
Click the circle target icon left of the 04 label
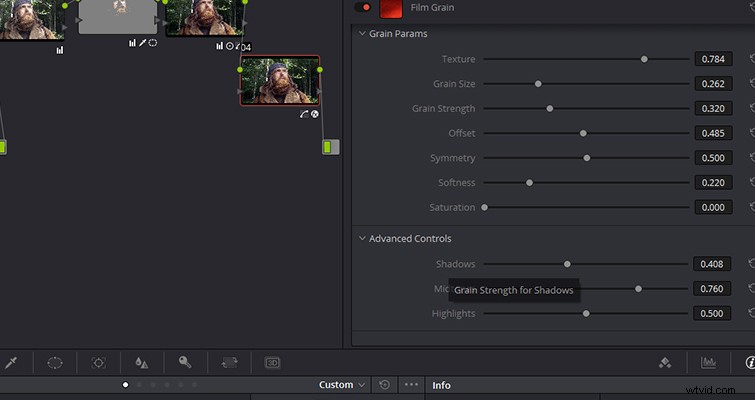pos(230,46)
